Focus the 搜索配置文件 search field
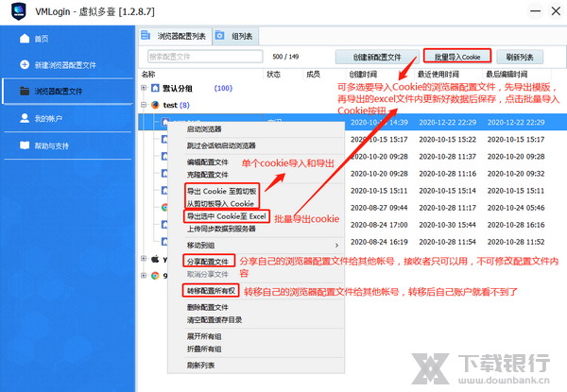 pyautogui.click(x=205, y=57)
